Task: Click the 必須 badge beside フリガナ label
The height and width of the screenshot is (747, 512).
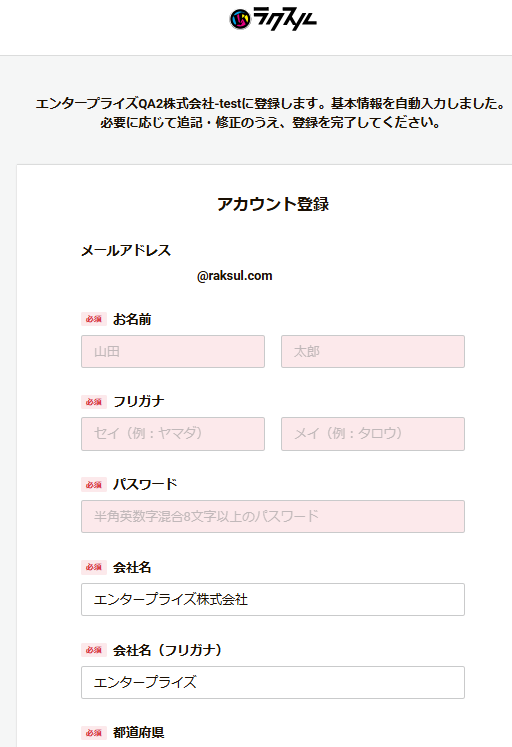Action: (94, 402)
